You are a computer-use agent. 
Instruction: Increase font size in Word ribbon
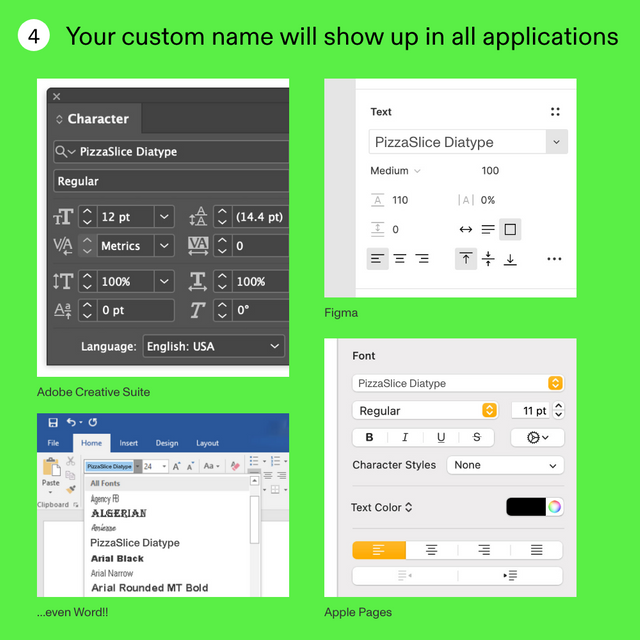pyautogui.click(x=176, y=466)
